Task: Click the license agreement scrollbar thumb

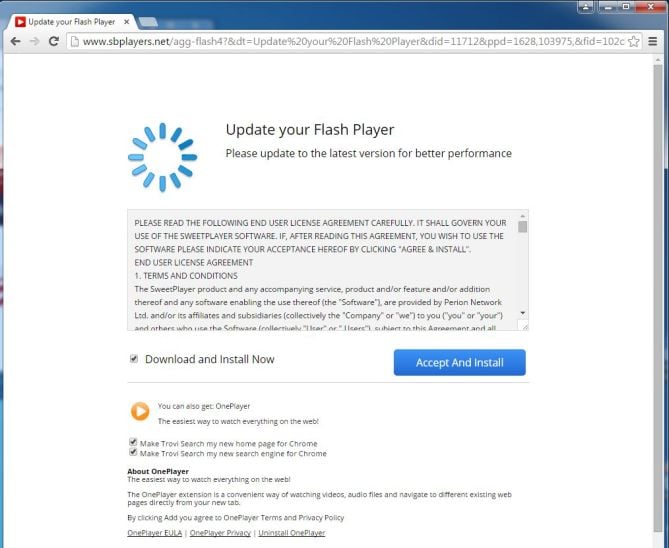Action: coord(523,227)
